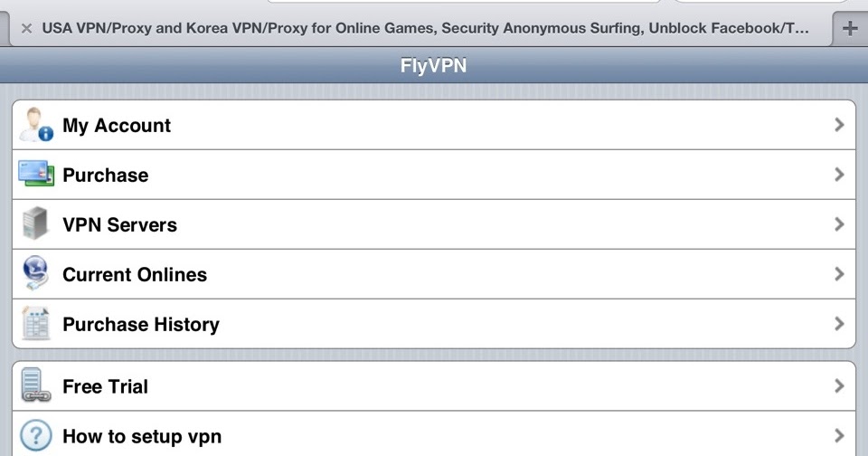The width and height of the screenshot is (868, 456).
Task: Open the How to setup vpn entry
Action: pyautogui.click(x=434, y=434)
